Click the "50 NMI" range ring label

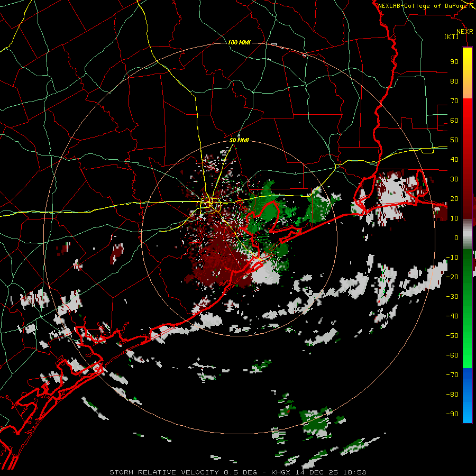pos(239,140)
